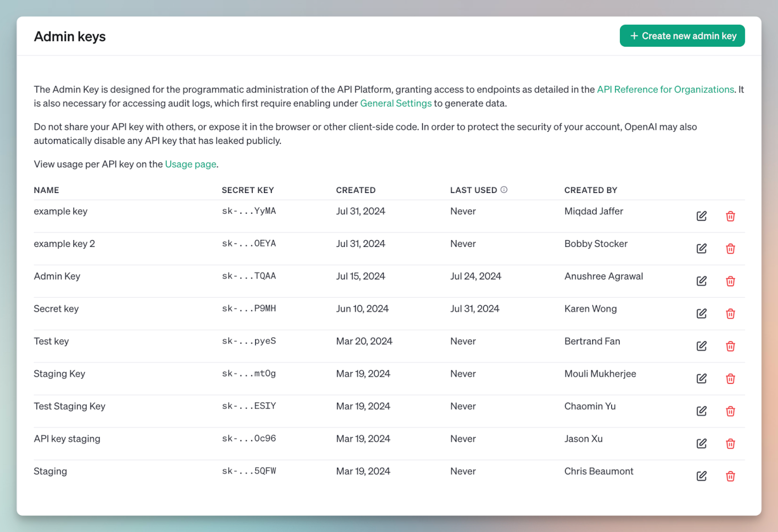Show the LAST USED info tooltip
The height and width of the screenshot is (532, 778).
[x=505, y=189]
